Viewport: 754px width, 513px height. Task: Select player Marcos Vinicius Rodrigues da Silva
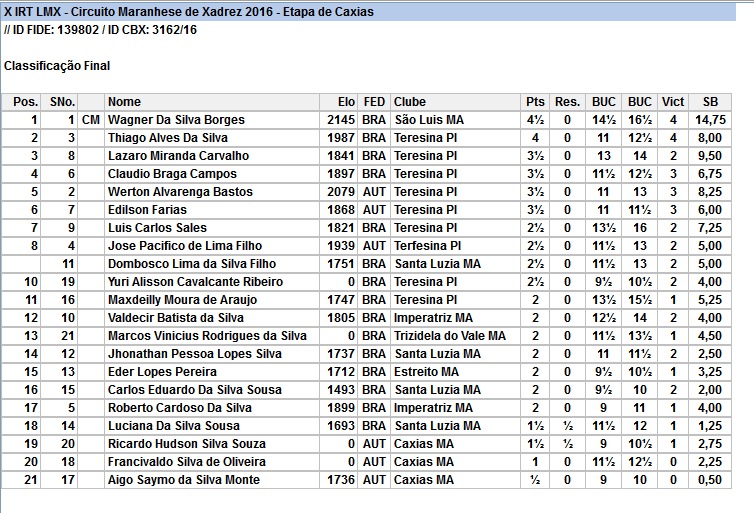click(207, 336)
